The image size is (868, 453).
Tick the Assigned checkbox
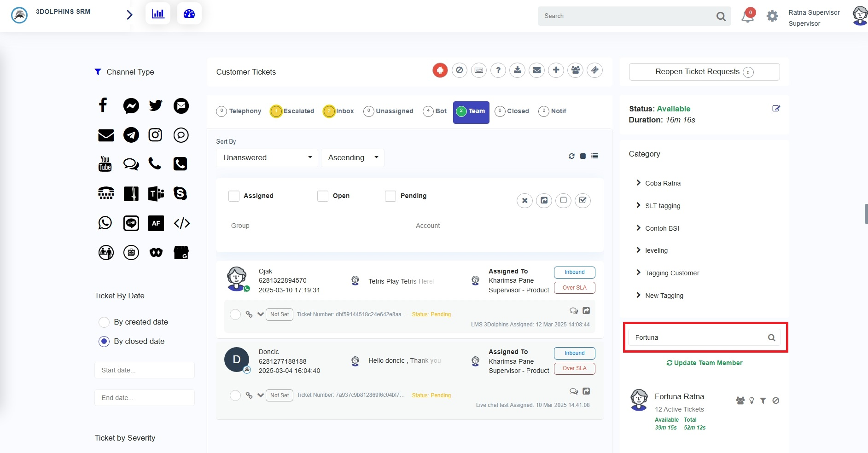pos(234,196)
